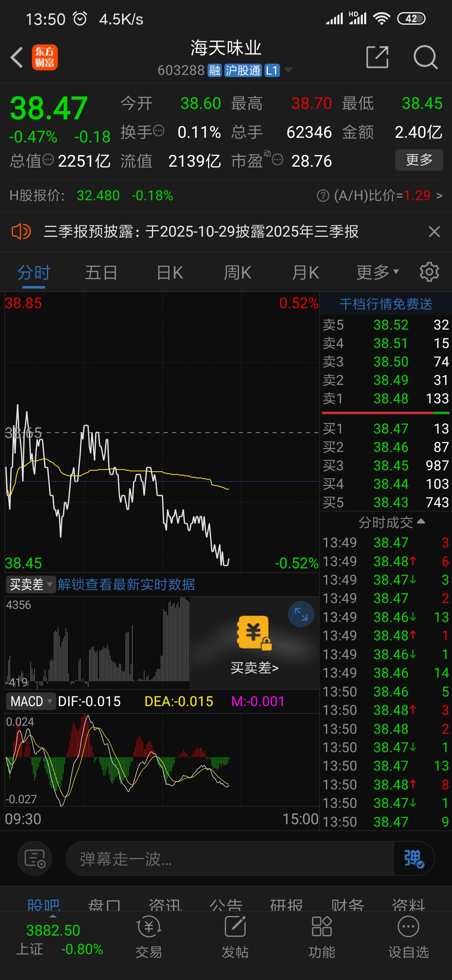Open the 资料 tab

coord(408,905)
